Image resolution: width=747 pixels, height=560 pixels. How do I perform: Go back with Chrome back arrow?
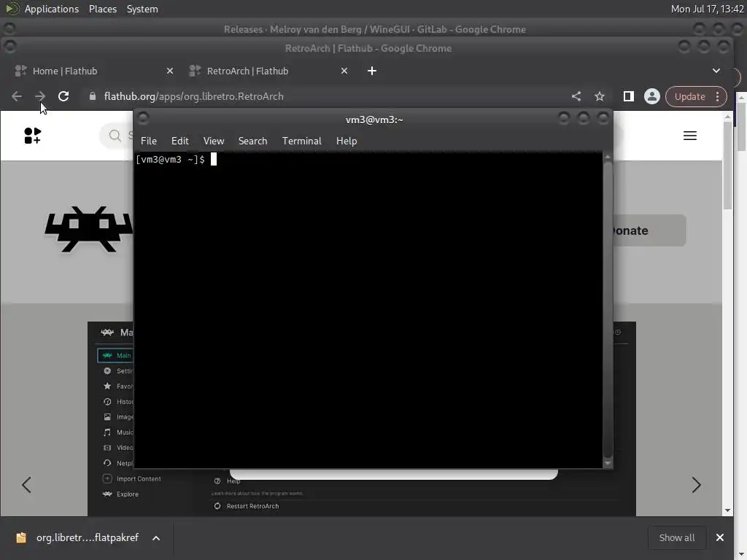(x=17, y=96)
